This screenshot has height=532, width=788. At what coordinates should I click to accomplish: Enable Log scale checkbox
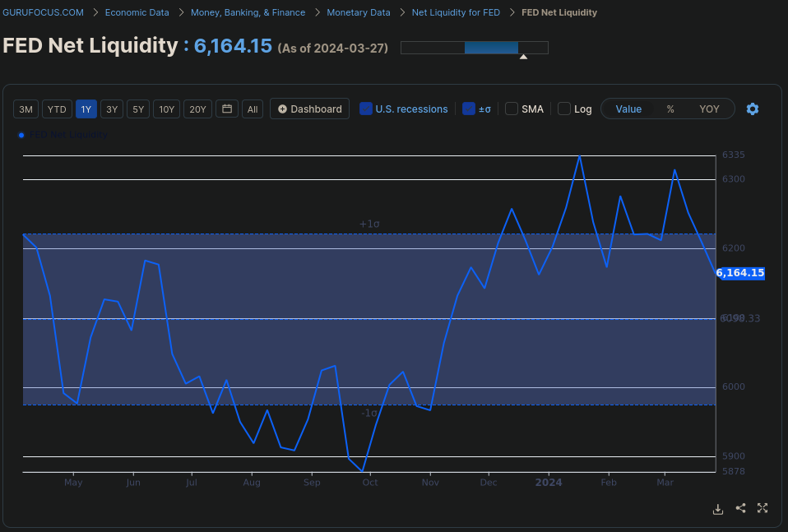pyautogui.click(x=564, y=108)
